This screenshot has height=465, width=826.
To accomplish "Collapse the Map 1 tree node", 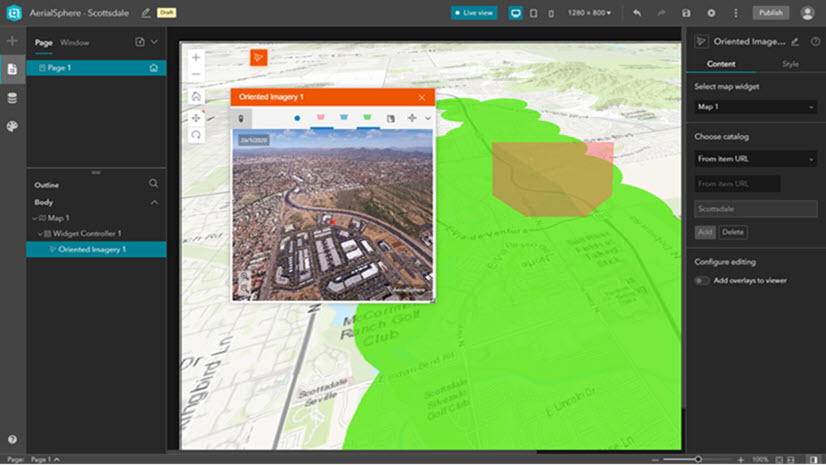I will (35, 218).
